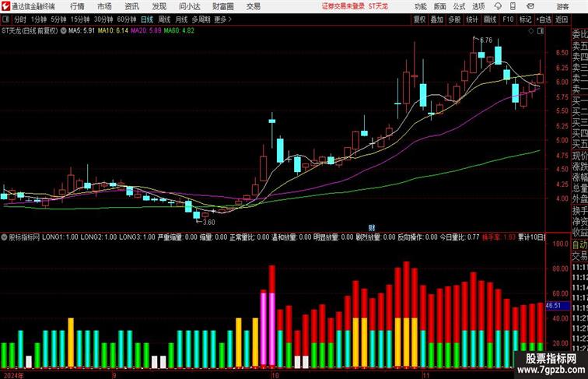Open the 公式 menu

(x=459, y=6)
